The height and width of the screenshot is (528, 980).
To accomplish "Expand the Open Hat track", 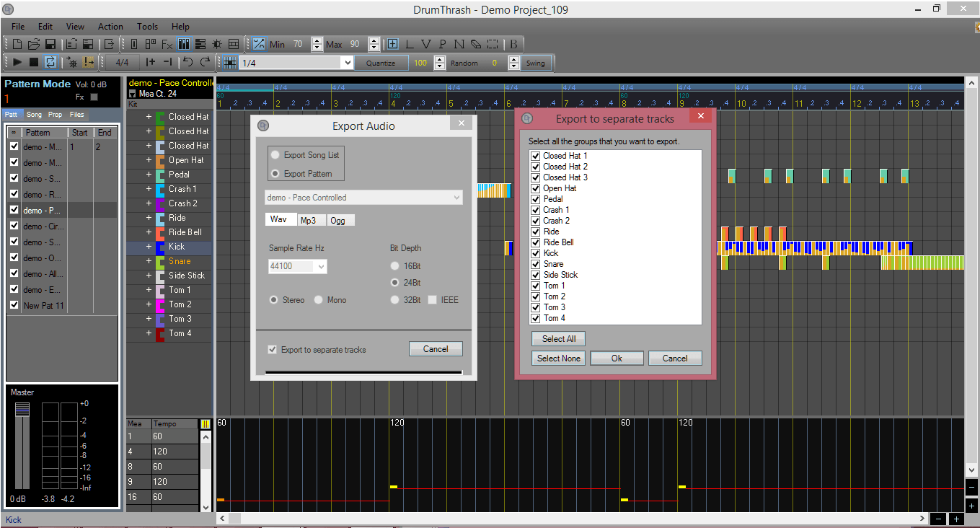I will point(149,160).
